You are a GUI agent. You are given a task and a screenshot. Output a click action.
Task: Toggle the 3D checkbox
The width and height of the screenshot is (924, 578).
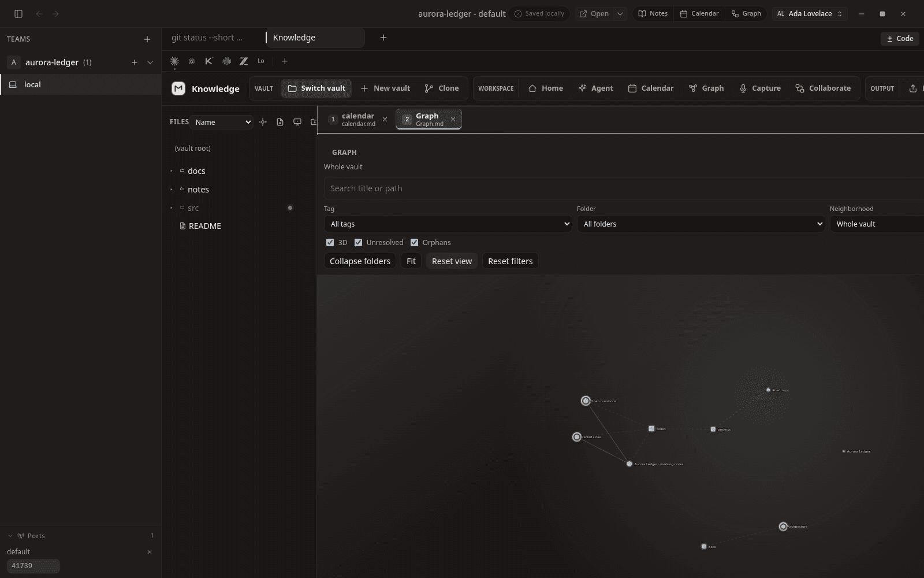coord(330,243)
